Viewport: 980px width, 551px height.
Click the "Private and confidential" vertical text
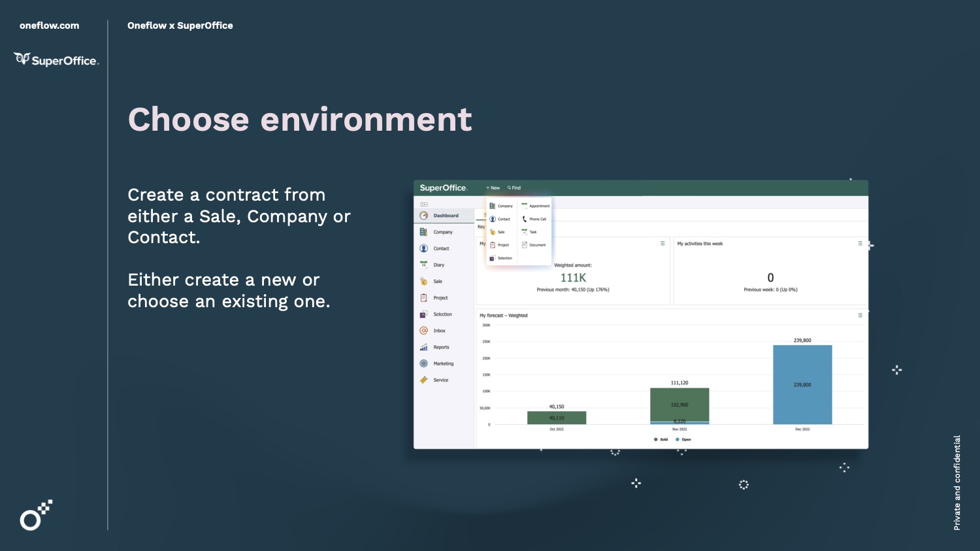tap(957, 482)
